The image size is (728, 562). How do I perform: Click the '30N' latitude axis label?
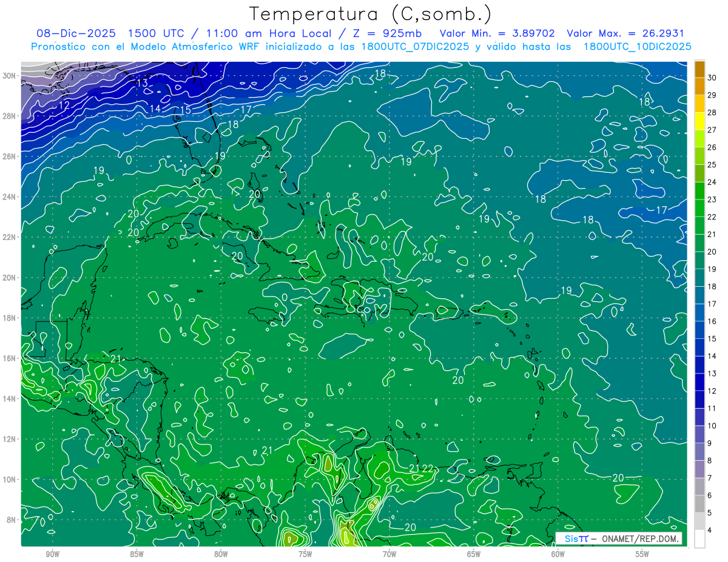tap(9, 76)
